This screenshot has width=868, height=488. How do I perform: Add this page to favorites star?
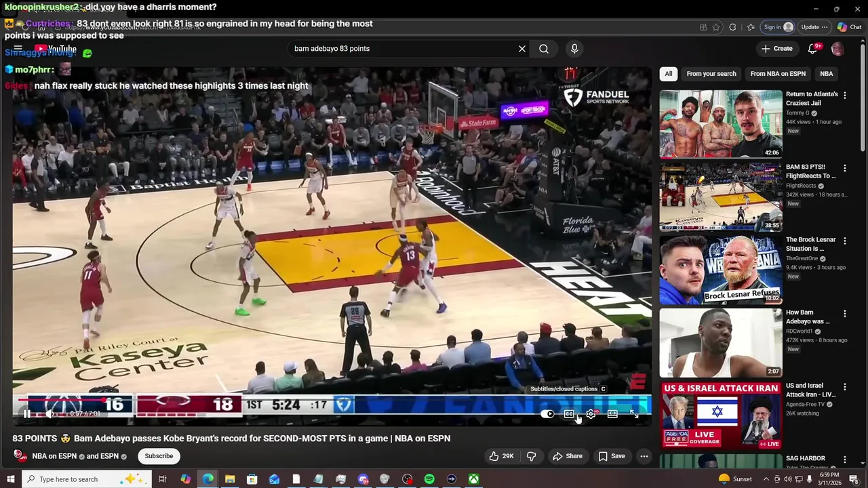click(x=716, y=27)
